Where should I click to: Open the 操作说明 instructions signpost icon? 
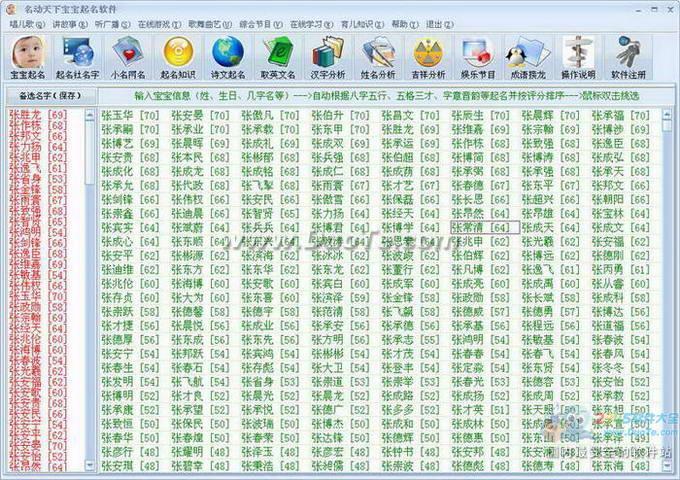coord(578,58)
